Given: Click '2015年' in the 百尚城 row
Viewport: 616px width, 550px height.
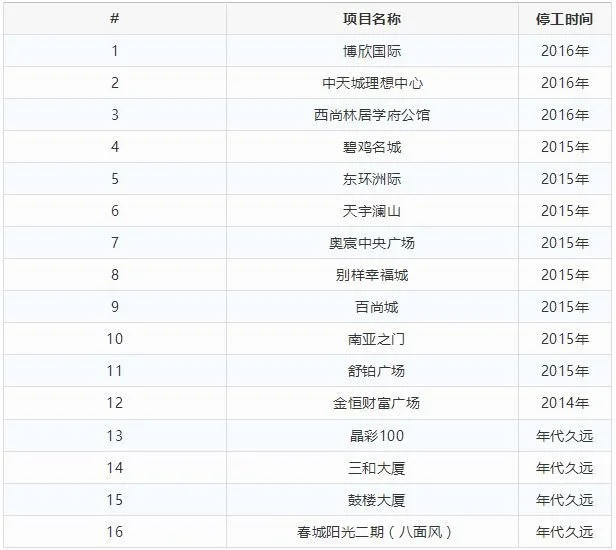Looking at the screenshot, I should (x=565, y=307).
